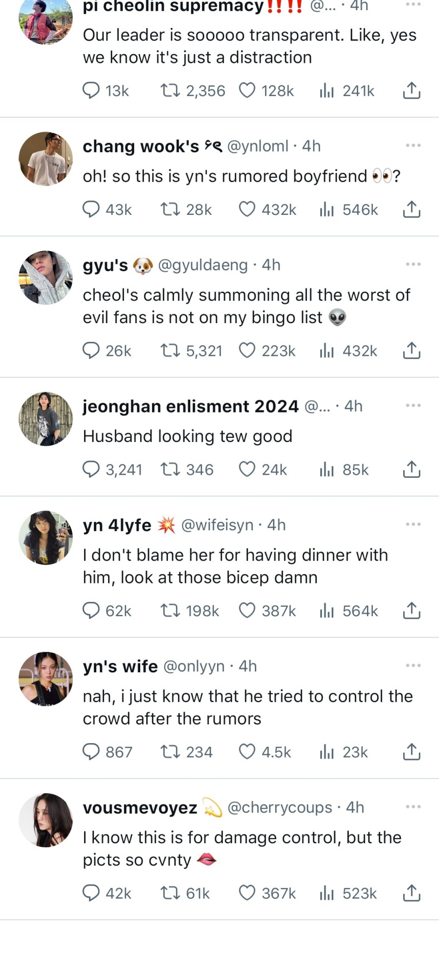Image resolution: width=439 pixels, height=980 pixels.
Task: Open the 'yn's wife' display name
Action: (120, 666)
